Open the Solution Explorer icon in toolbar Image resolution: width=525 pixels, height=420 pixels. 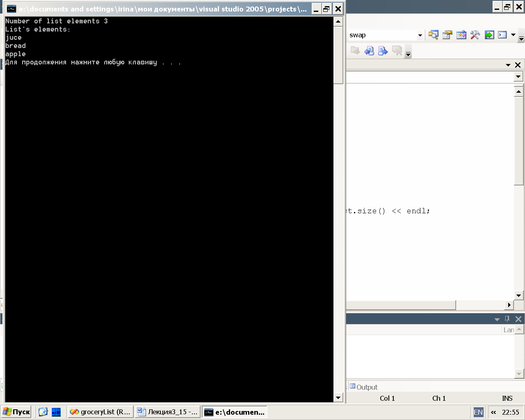pos(434,35)
